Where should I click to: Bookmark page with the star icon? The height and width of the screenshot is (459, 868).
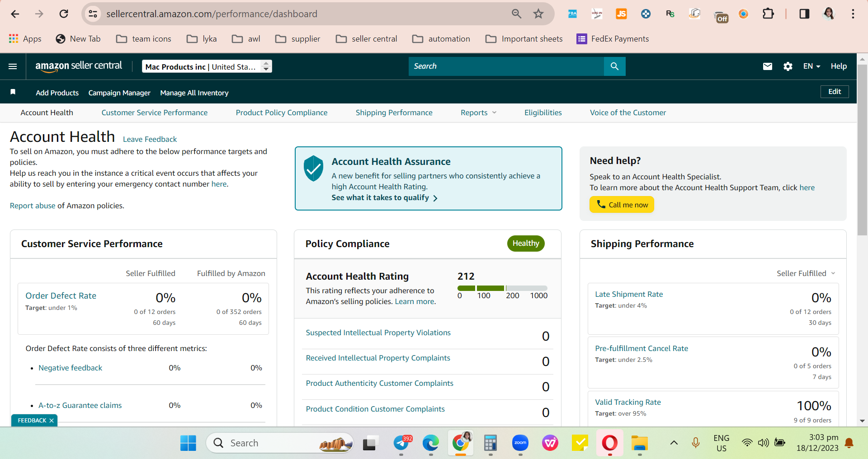pyautogui.click(x=538, y=14)
